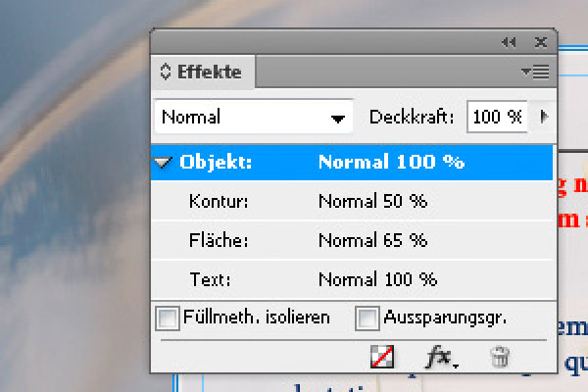
Task: Click the Deckkraft label
Action: [x=412, y=117]
